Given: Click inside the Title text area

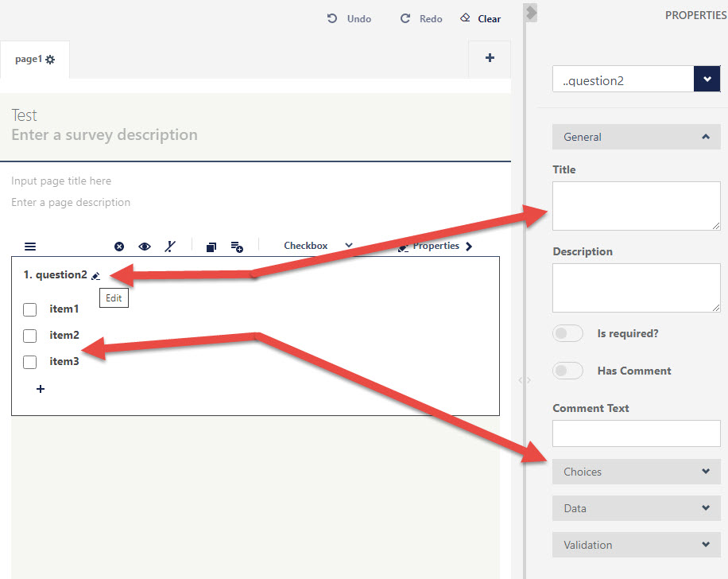Looking at the screenshot, I should pos(636,206).
